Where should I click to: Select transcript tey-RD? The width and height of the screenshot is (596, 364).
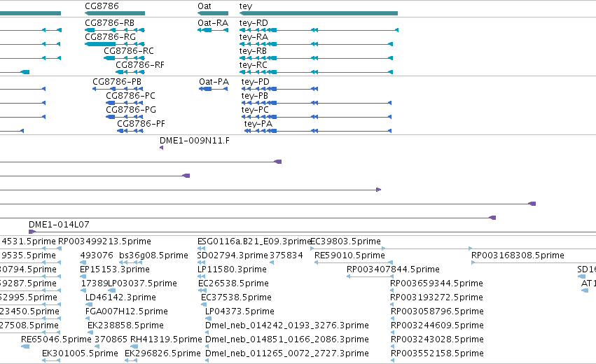pyautogui.click(x=319, y=30)
